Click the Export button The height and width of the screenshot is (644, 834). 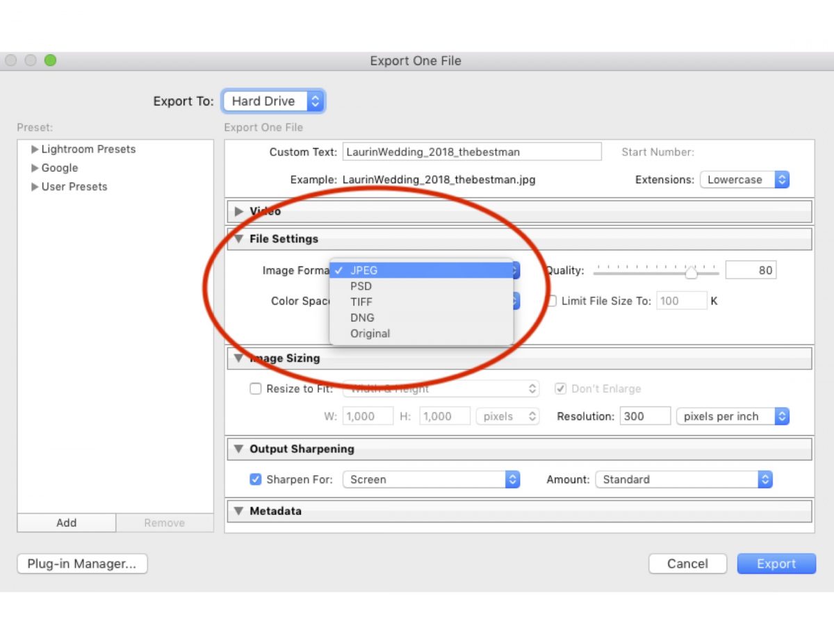click(776, 563)
